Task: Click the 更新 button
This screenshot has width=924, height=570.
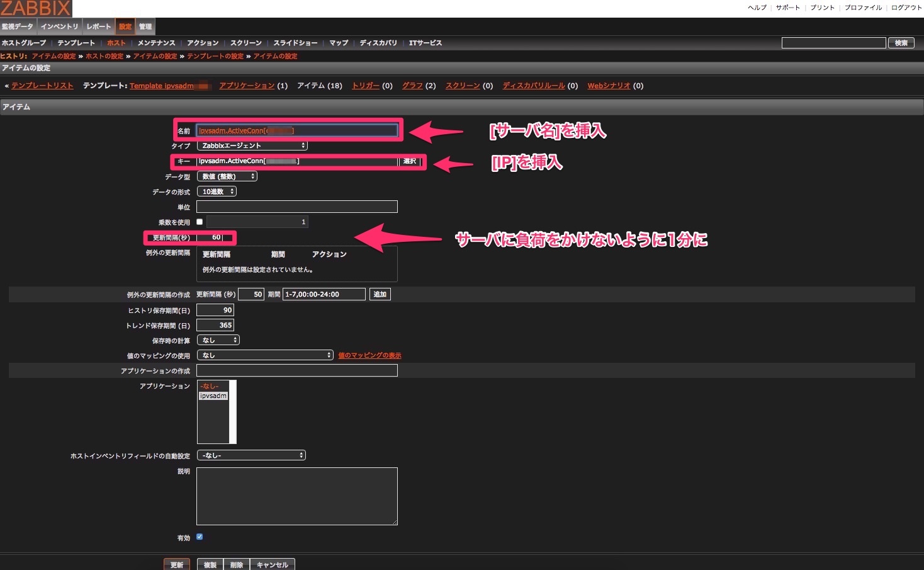Action: point(176,564)
